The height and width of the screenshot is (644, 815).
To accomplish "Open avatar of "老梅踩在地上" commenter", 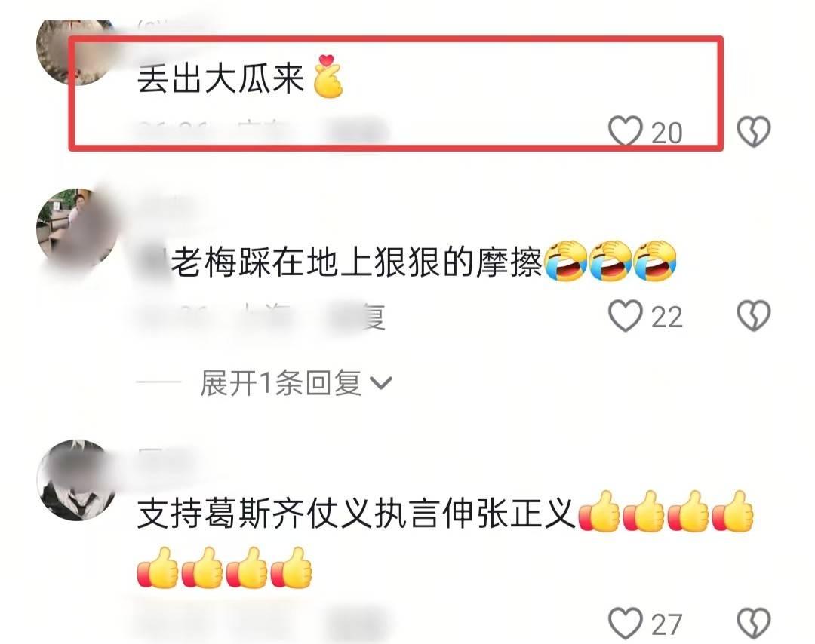I will [x=77, y=228].
